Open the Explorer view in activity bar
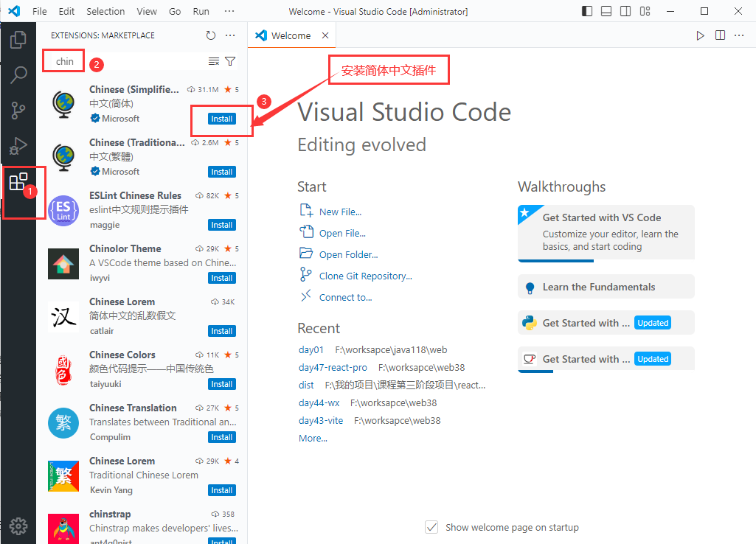756x544 pixels. coord(18,40)
